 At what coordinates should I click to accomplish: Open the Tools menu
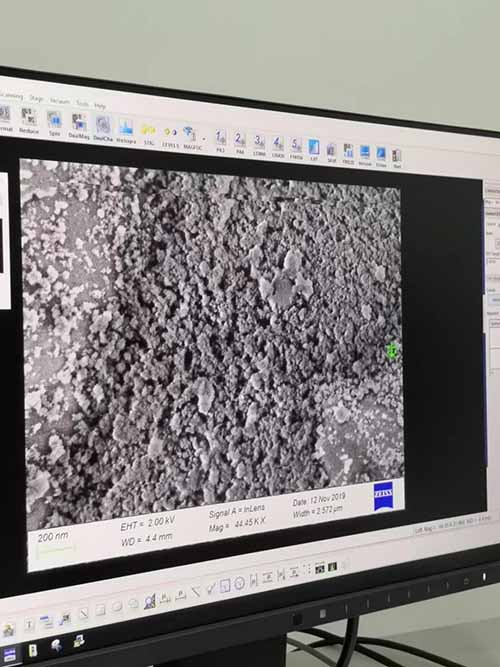point(82,103)
